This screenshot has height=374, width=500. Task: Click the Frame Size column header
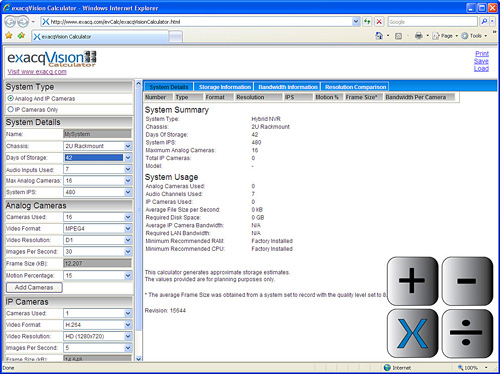[363, 97]
